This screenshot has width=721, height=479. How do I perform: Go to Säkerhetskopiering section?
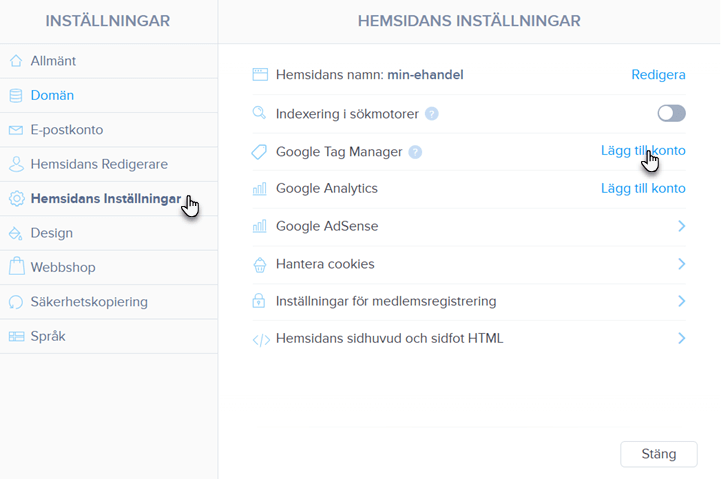(109, 302)
